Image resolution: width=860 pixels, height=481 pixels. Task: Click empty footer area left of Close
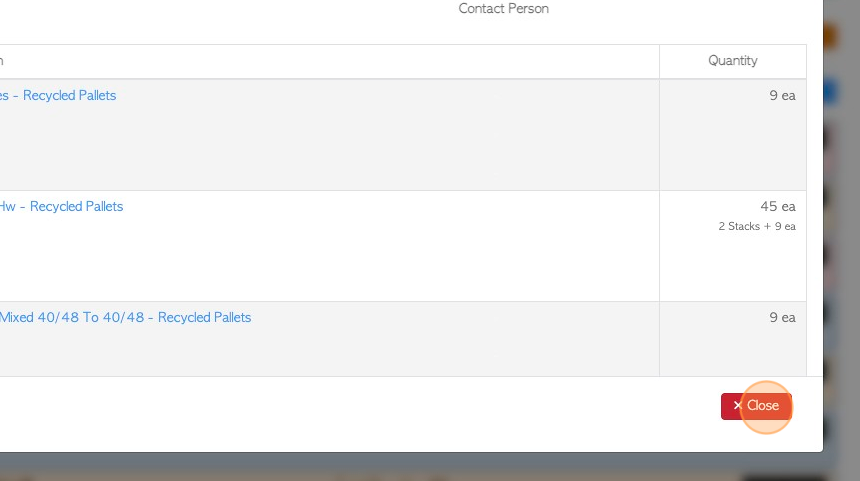tap(357, 414)
